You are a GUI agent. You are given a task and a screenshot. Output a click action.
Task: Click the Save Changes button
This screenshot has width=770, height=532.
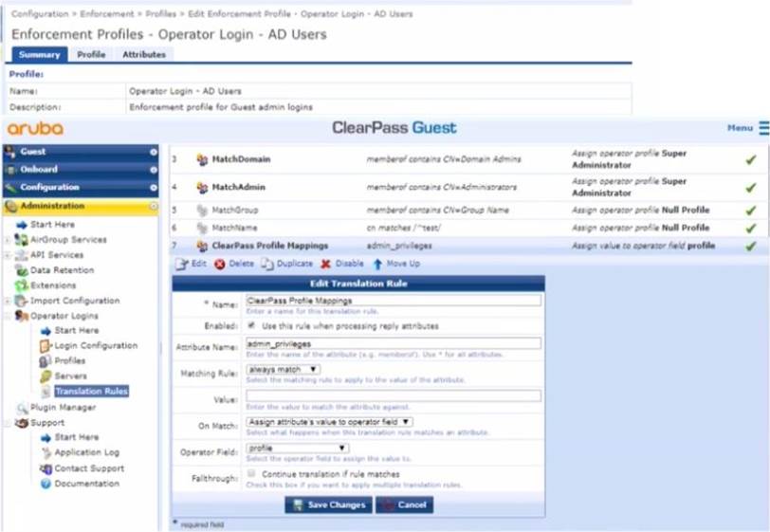pyautogui.click(x=328, y=505)
